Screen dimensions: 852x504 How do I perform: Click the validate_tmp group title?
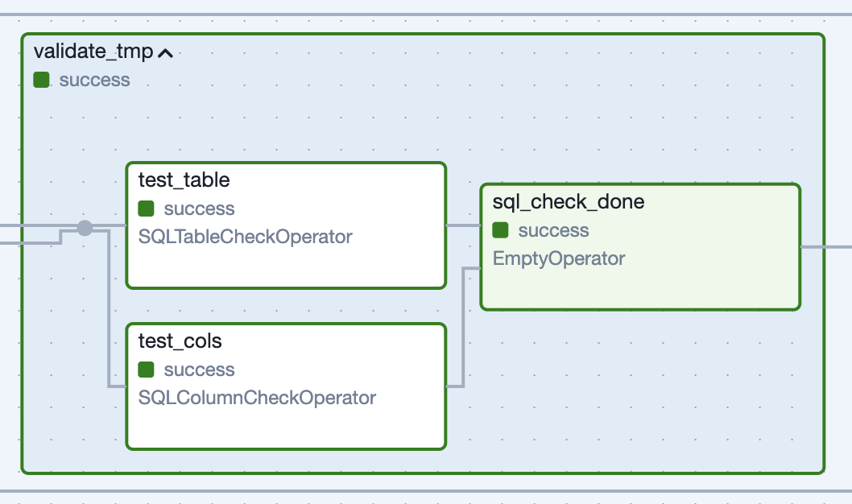click(93, 52)
